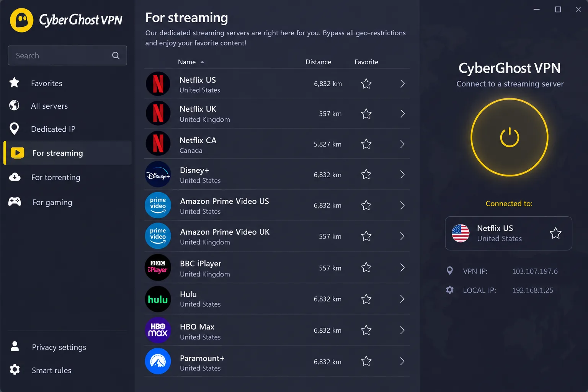
Task: Click the location pin icon beside VPN IP
Action: pyautogui.click(x=450, y=271)
